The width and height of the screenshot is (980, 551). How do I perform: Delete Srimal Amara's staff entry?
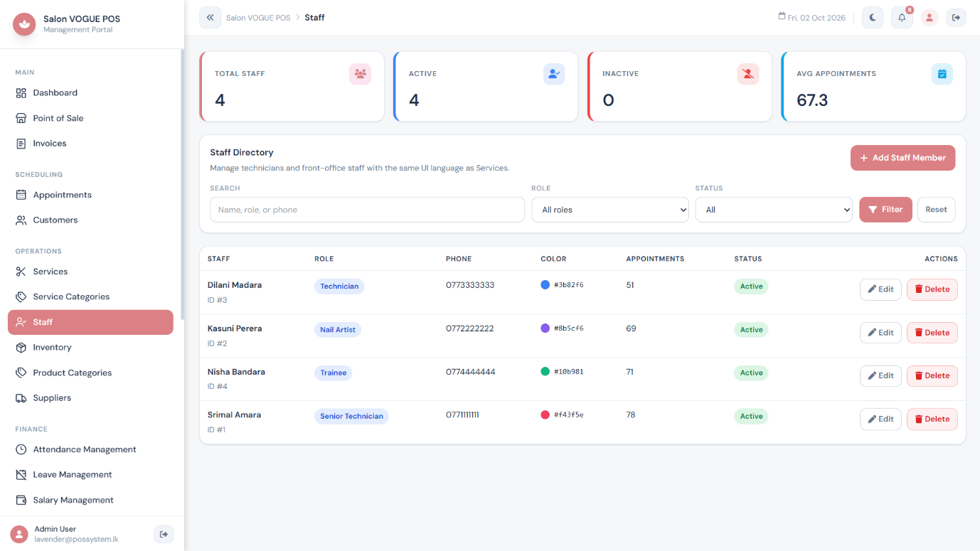(932, 419)
